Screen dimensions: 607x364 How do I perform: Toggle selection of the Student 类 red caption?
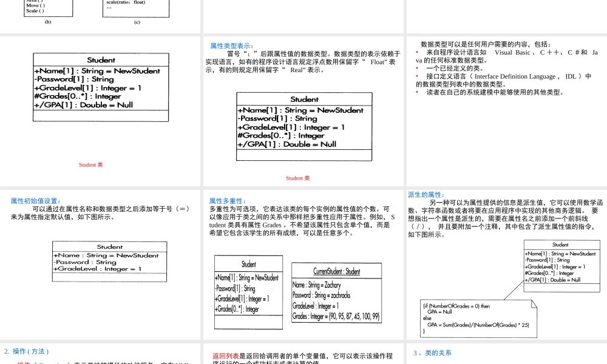click(x=90, y=164)
